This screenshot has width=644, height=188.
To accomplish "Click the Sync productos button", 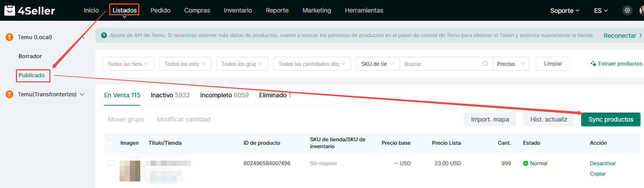I will [610, 119].
